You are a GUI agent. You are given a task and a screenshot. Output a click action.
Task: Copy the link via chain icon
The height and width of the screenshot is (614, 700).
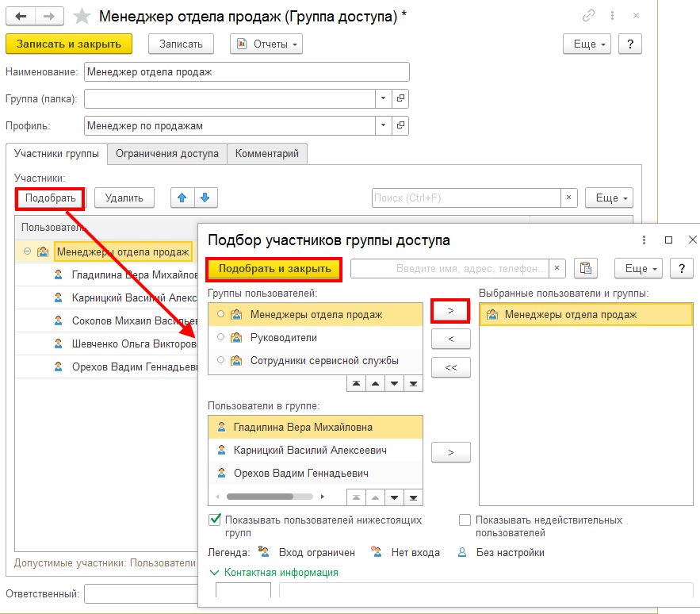click(x=588, y=16)
